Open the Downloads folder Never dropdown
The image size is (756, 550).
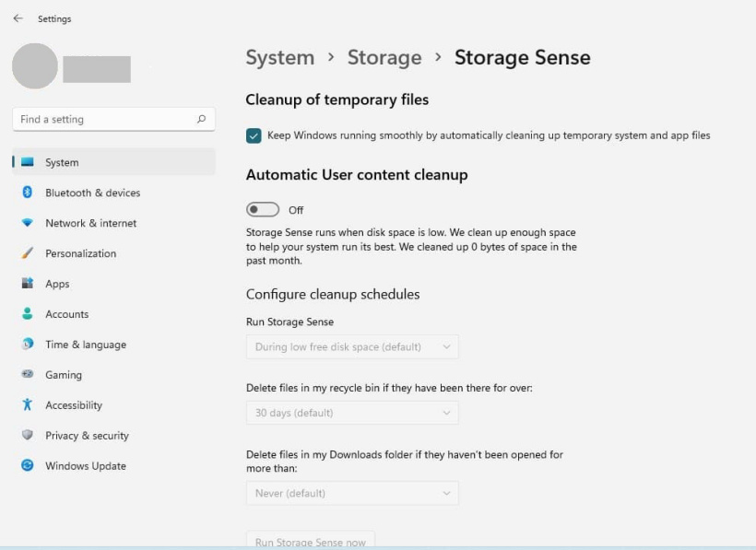(352, 493)
